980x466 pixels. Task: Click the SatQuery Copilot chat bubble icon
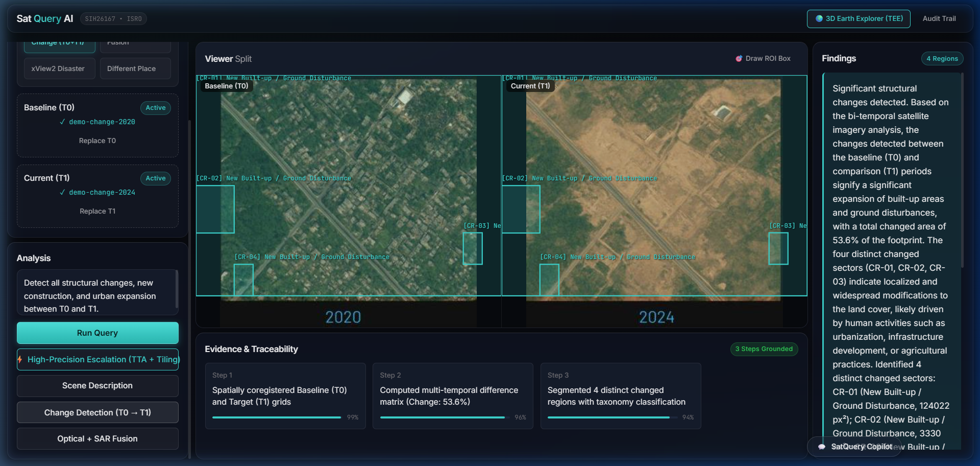(822, 447)
